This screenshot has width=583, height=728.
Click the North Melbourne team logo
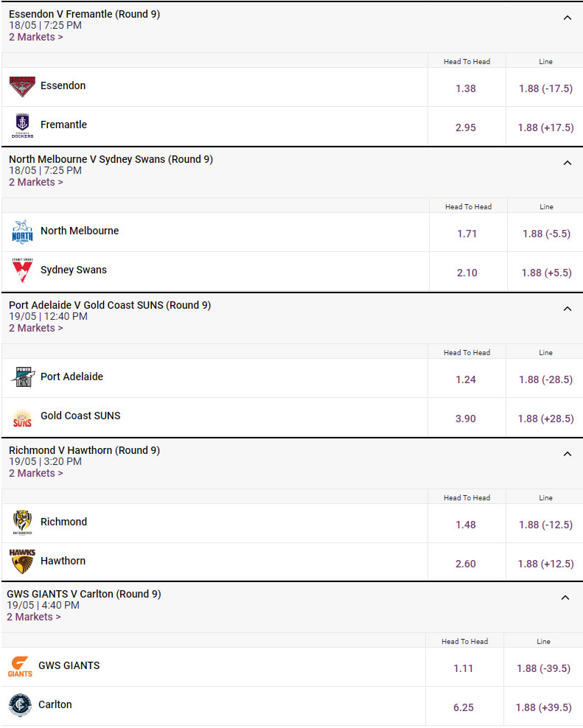pos(22,231)
